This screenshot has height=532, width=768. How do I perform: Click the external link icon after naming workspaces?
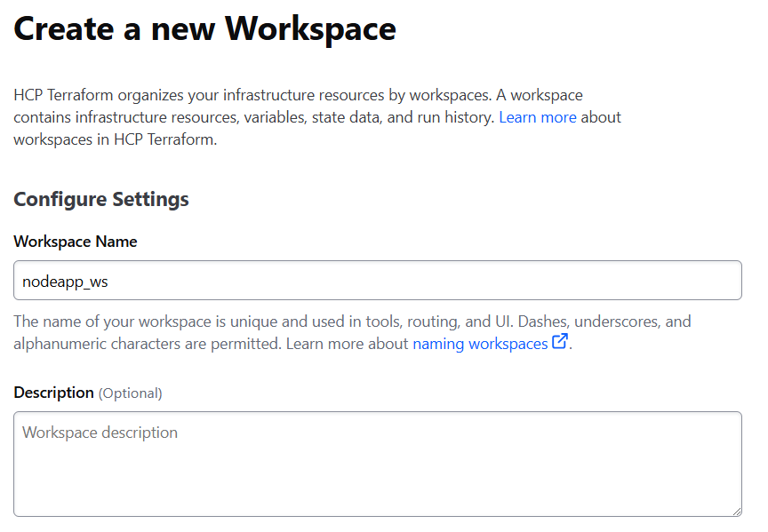[560, 341]
